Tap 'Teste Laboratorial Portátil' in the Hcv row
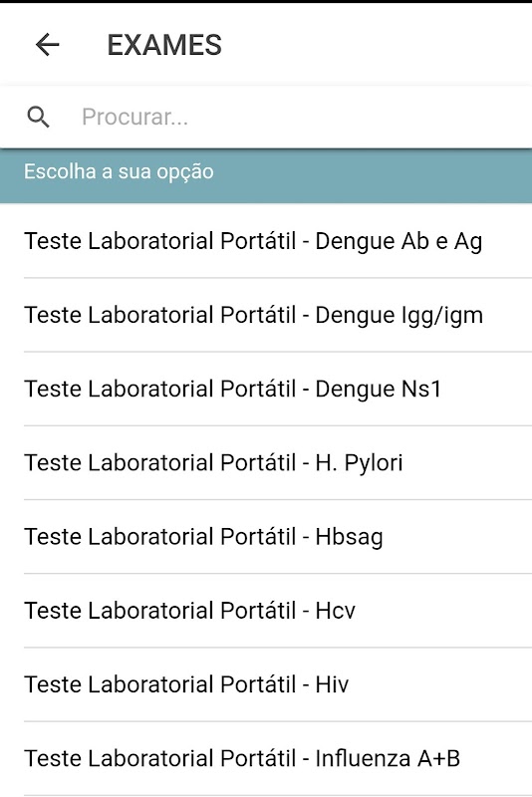Image resolution: width=532 pixels, height=797 pixels. [x=160, y=611]
